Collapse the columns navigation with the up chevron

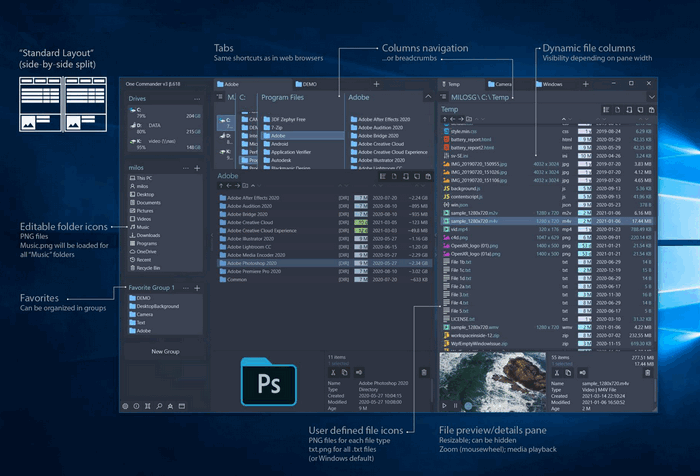coord(428,96)
